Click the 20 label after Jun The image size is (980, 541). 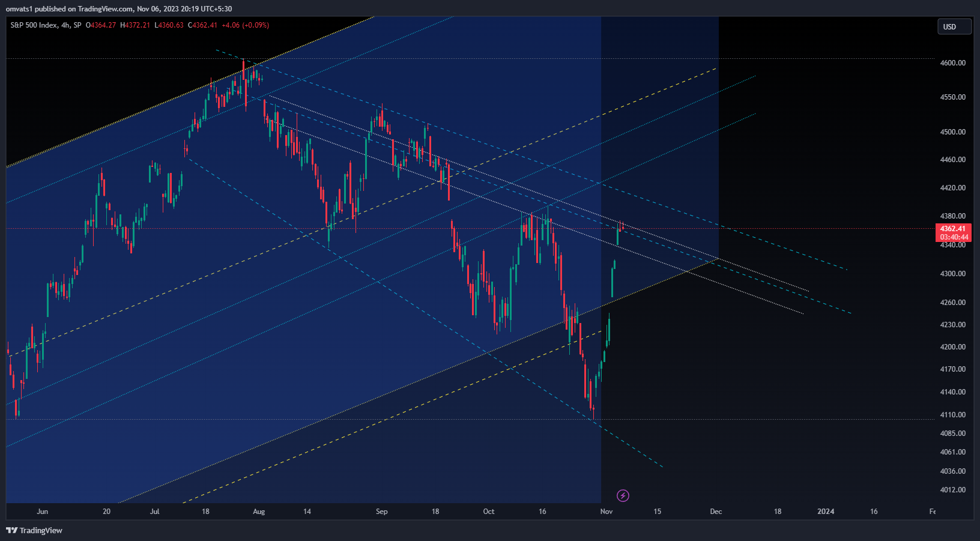106,512
